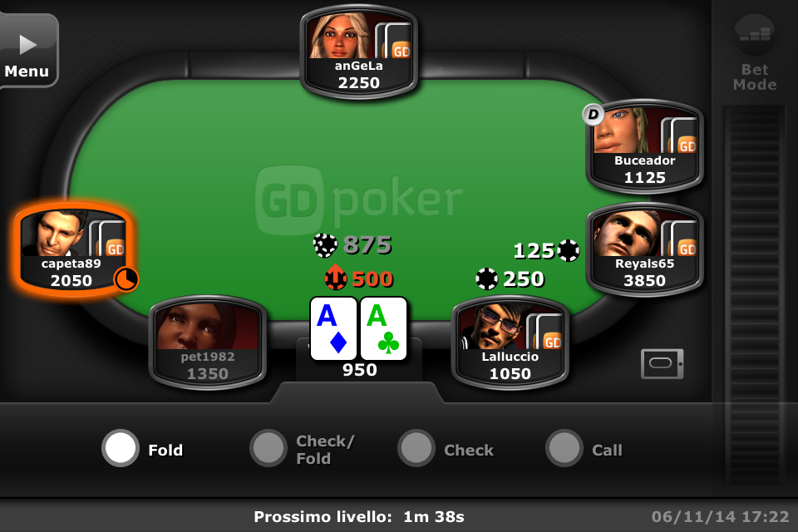Image resolution: width=798 pixels, height=532 pixels.
Task: Click capeta89's orange timer clock icon
Action: click(126, 279)
